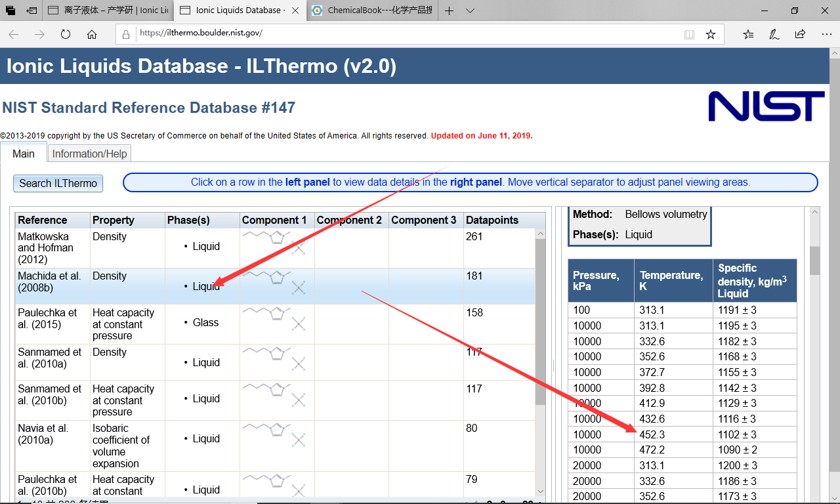Click structure thumbnail in Matkowska and Hofman row

pyautogui.click(x=274, y=241)
